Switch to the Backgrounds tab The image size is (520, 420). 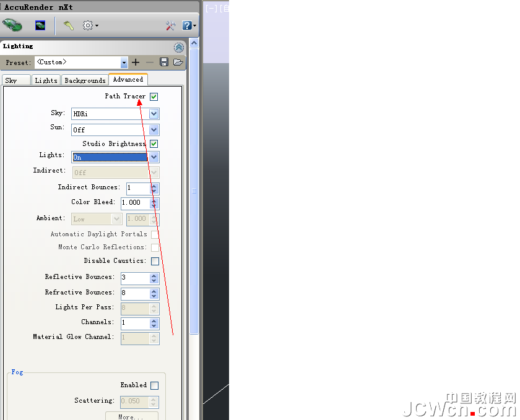[85, 80]
